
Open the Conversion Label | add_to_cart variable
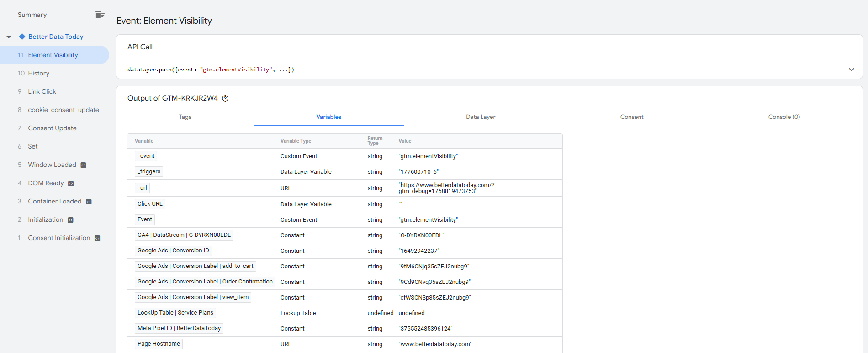pos(196,266)
